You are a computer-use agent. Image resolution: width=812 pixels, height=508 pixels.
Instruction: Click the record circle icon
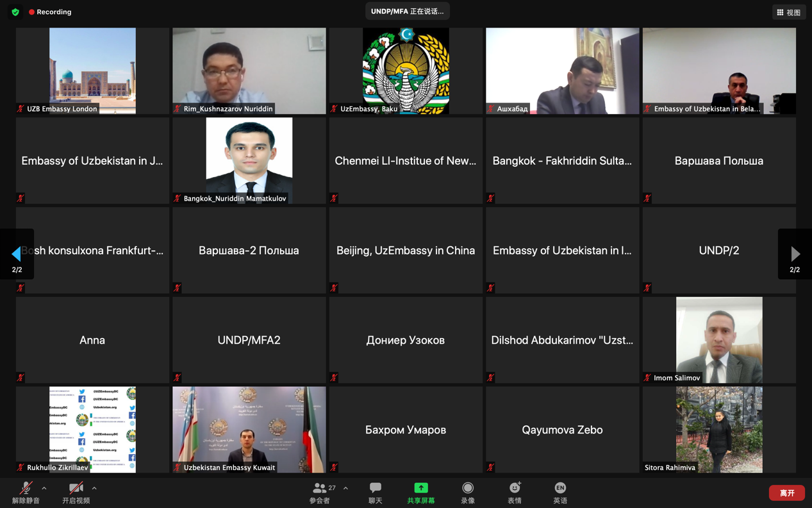click(468, 488)
